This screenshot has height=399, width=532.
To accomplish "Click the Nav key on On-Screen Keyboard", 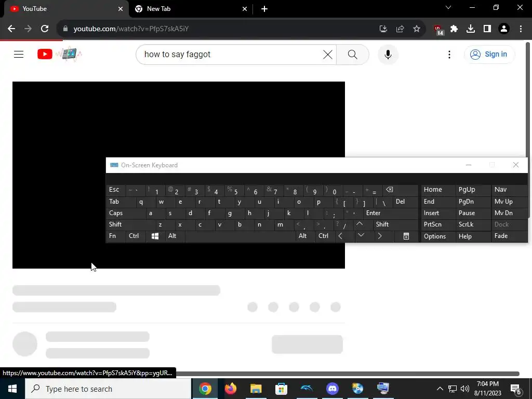I will [509, 190].
